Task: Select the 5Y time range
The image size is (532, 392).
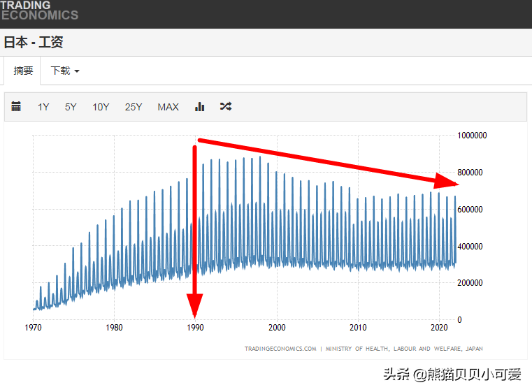Action: tap(71, 107)
